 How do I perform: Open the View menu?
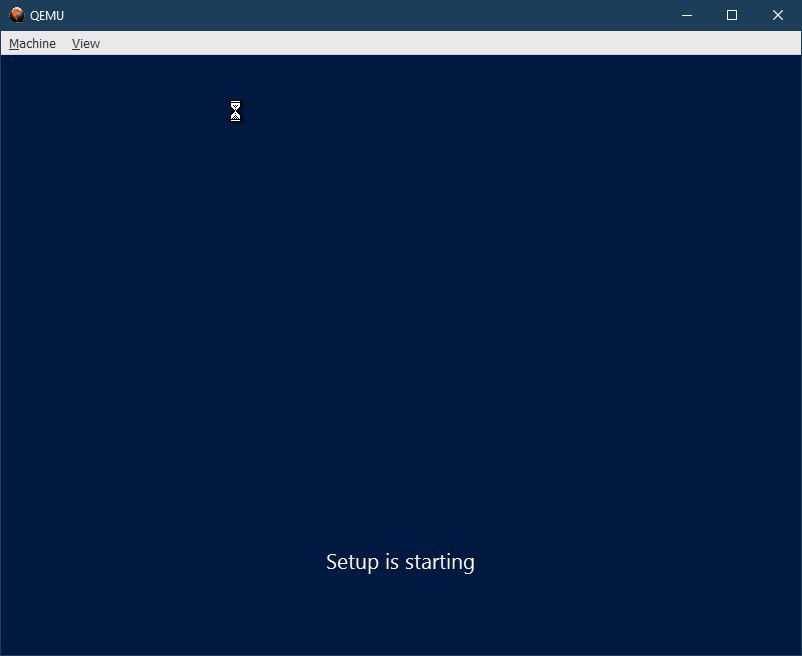[x=85, y=43]
